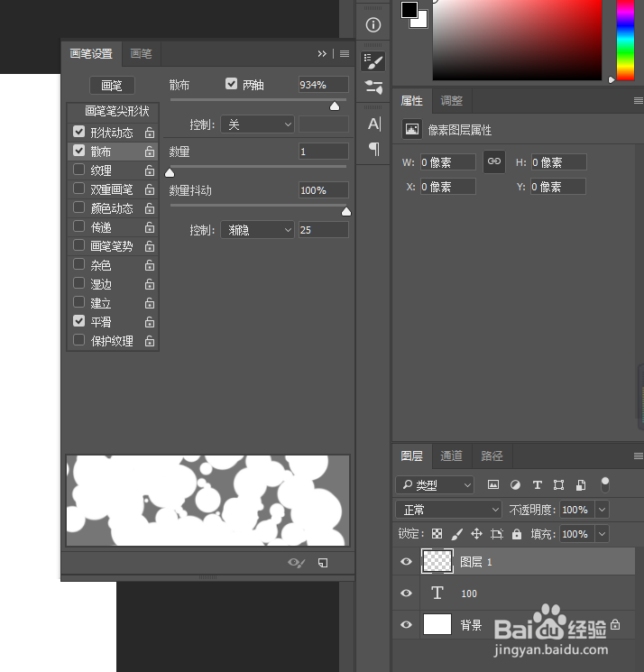Open the Paragraph panel icon
This screenshot has width=644, height=672.
point(373,149)
